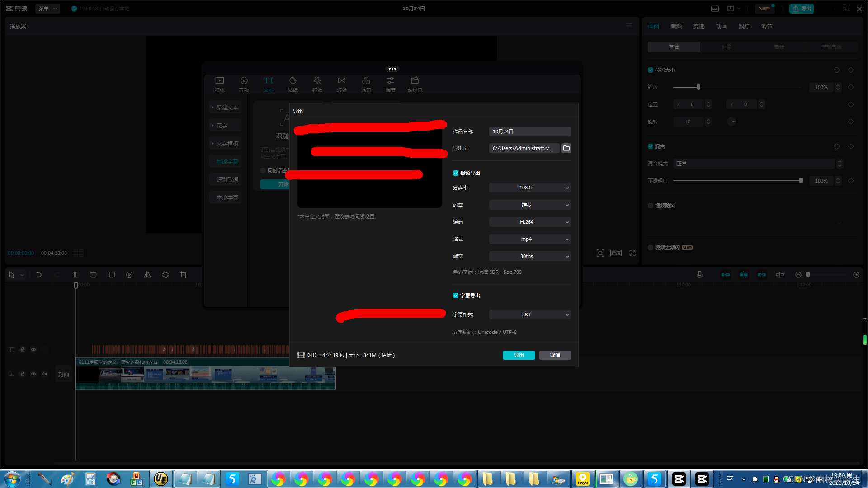Uncheck the 字幕导出 subtitle export checkbox
Image resolution: width=868 pixels, height=488 pixels.
click(456, 296)
